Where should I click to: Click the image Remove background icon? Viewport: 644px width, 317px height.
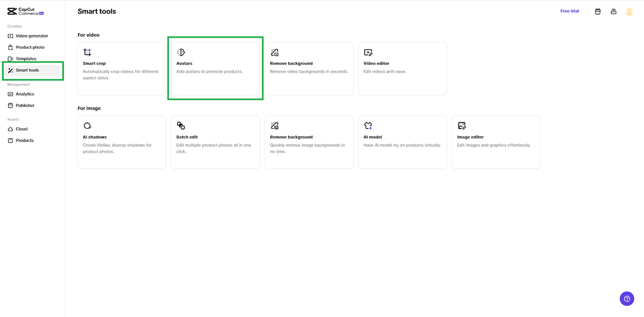(x=275, y=126)
